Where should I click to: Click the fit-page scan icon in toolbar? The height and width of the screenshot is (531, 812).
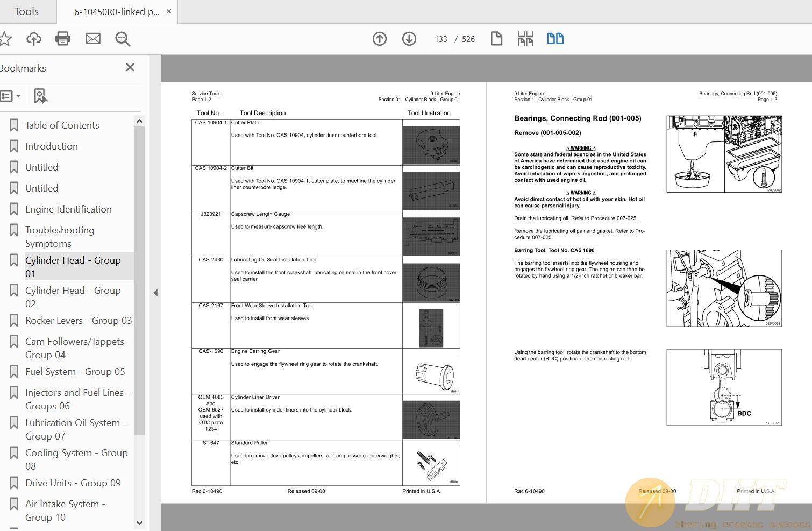coord(525,39)
